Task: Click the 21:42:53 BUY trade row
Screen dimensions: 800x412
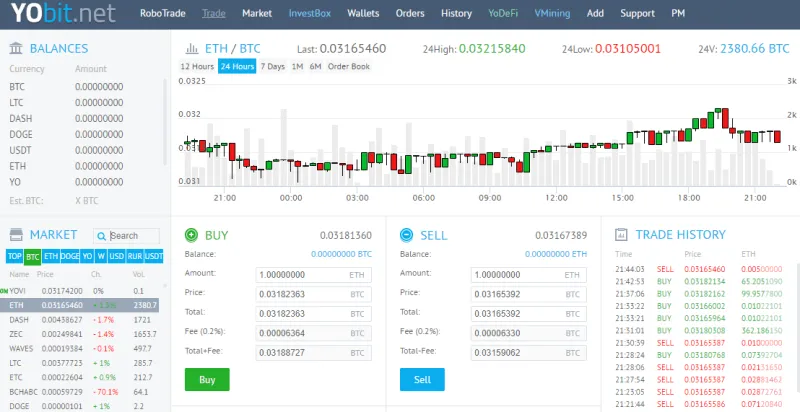Action: click(x=698, y=281)
